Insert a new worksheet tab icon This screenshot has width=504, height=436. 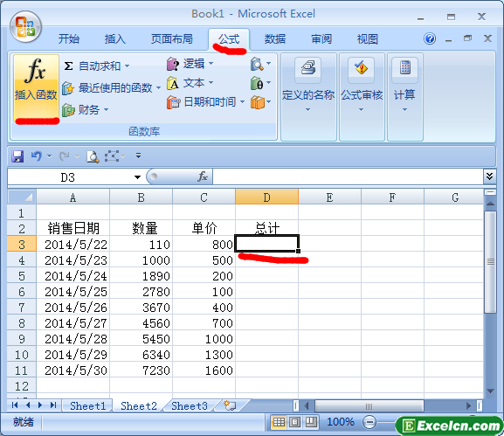(x=230, y=405)
